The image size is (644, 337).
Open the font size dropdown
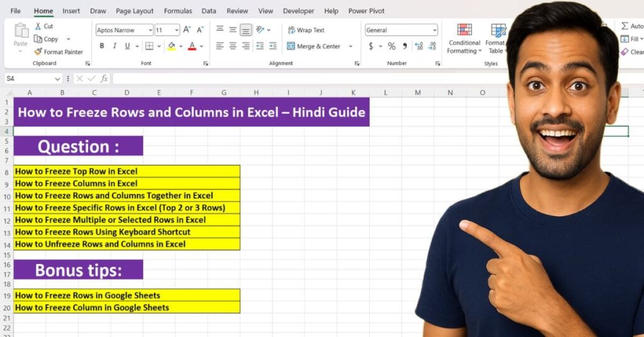(x=177, y=30)
